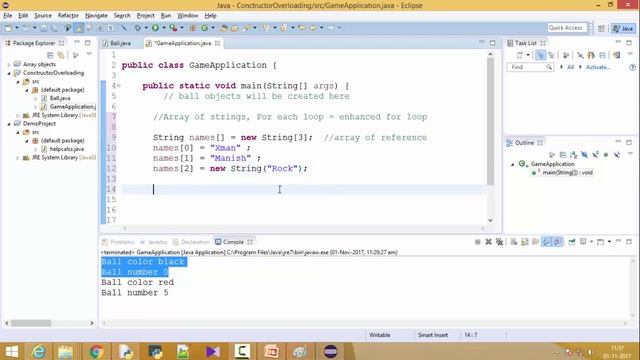This screenshot has width=640, height=360.
Task: Toggle Task List Focus on Workweek icon
Action: [x=566, y=55]
